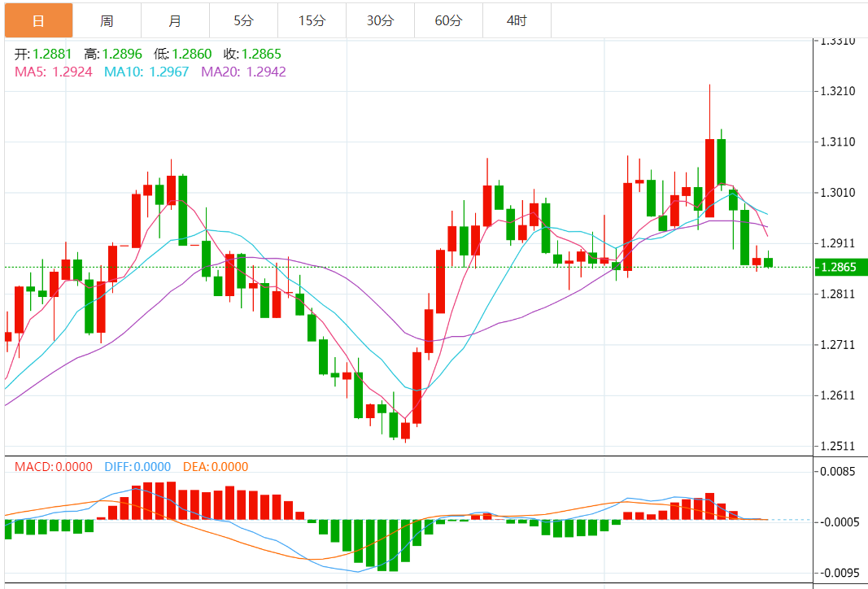This screenshot has height=589, width=868.
Task: Click the 1.2611 price axis label
Action: tap(840, 395)
